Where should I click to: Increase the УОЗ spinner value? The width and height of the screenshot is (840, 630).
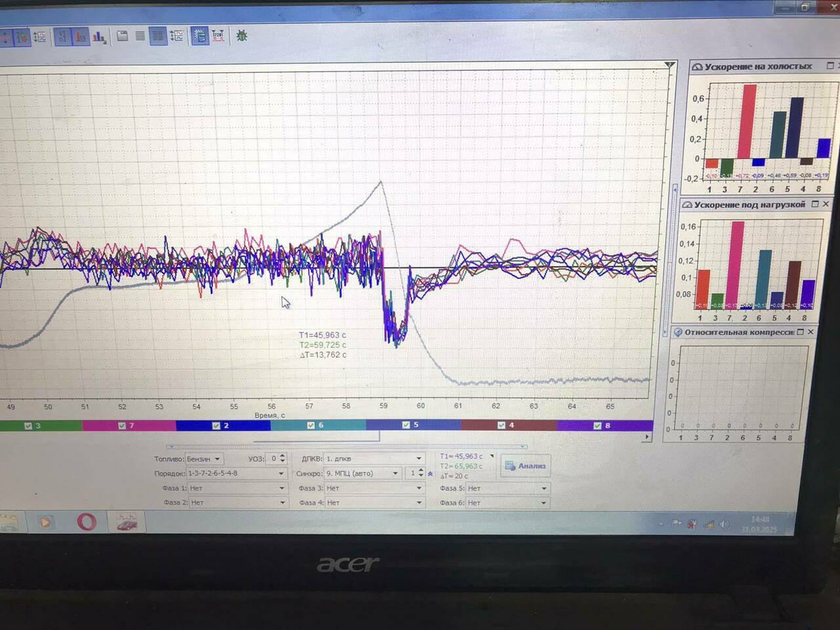point(283,455)
